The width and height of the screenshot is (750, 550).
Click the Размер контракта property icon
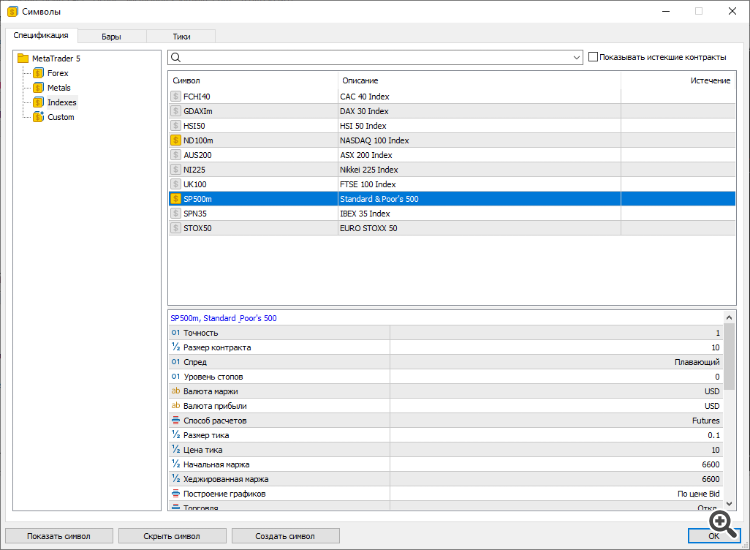click(x=176, y=347)
